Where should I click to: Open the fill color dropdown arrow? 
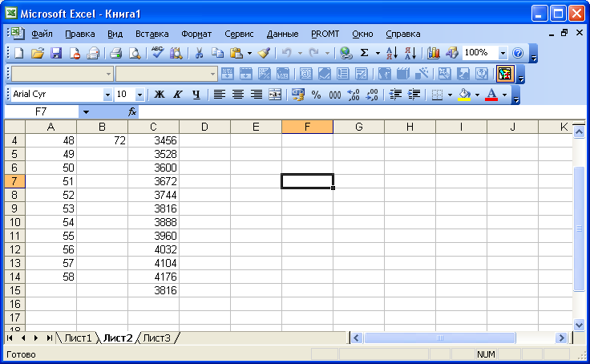477,95
